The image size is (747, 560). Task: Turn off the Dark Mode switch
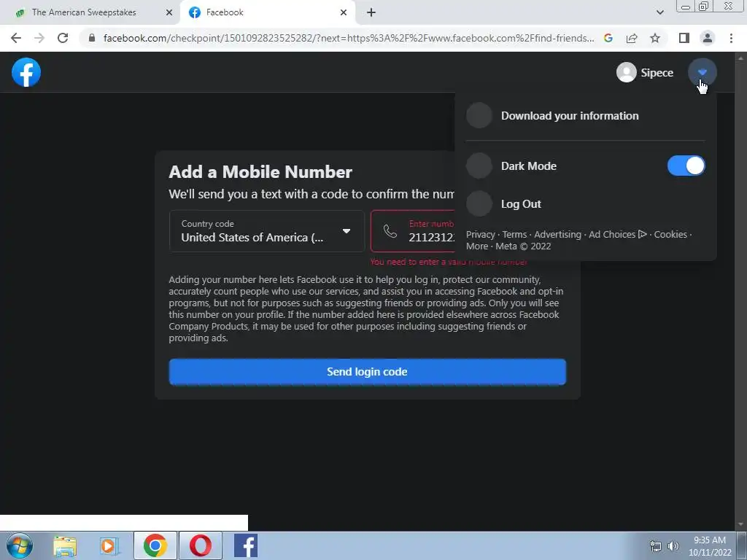(x=686, y=166)
